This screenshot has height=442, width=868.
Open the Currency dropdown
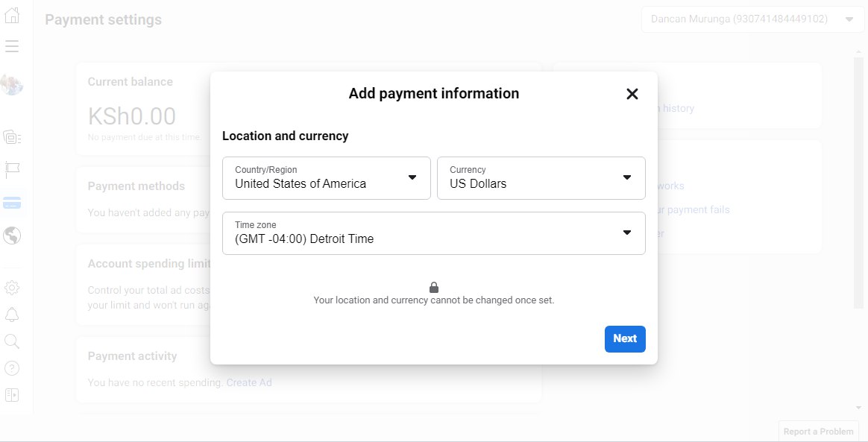click(x=541, y=178)
